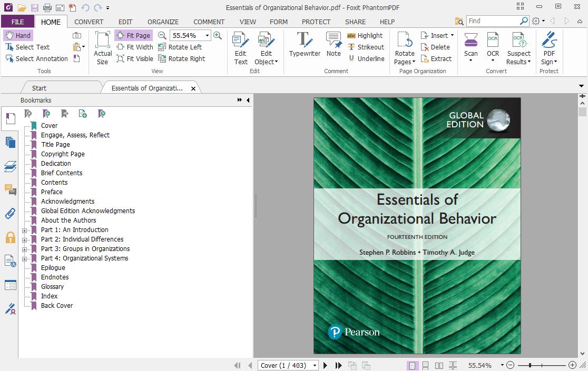Apply the Underline tool

366,59
